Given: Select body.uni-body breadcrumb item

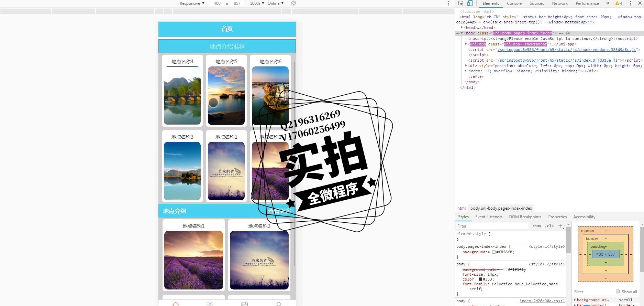Looking at the screenshot, I should [501, 208].
